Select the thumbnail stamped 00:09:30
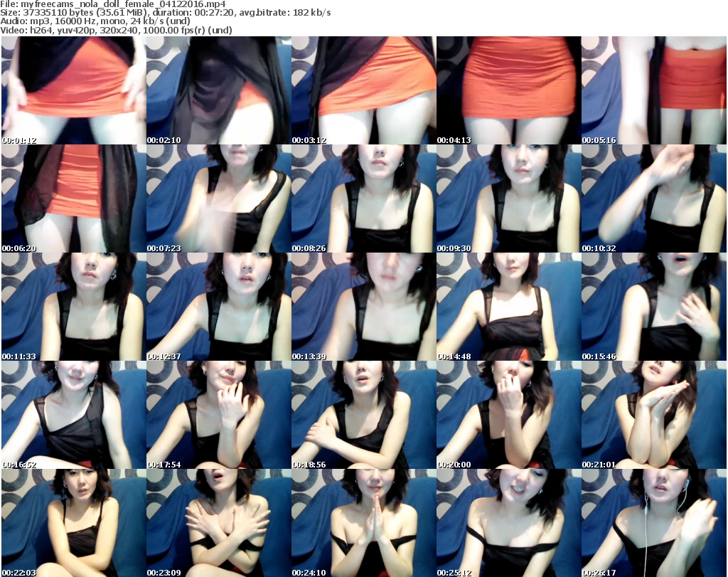This screenshot has width=728, height=577. click(x=508, y=198)
